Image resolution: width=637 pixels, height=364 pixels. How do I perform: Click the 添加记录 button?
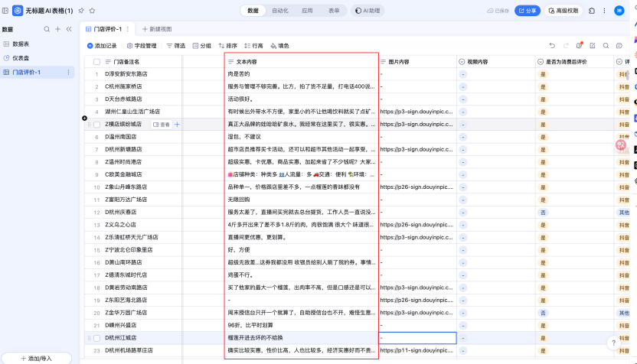102,46
